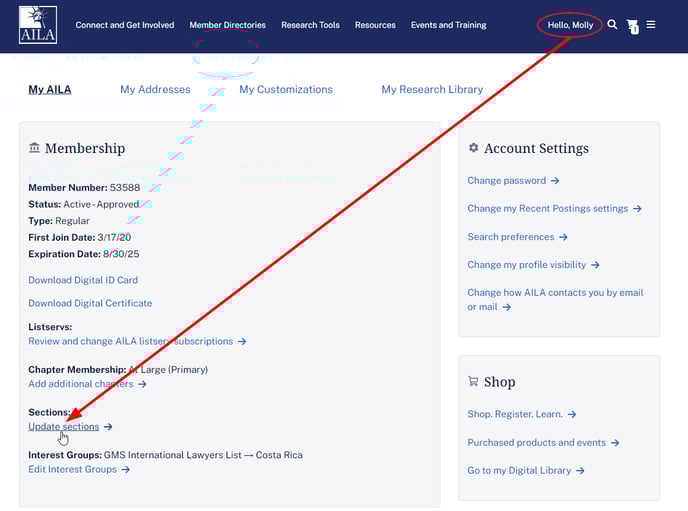Open My Customizations tab
The height and width of the screenshot is (511, 688).
[285, 89]
